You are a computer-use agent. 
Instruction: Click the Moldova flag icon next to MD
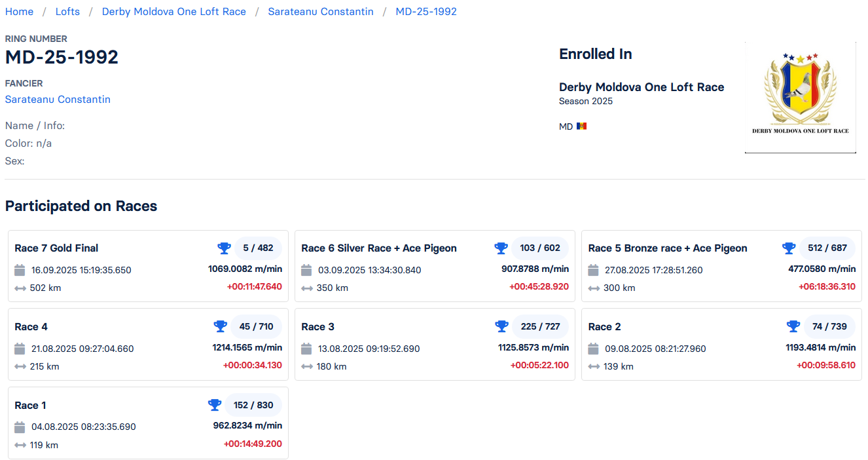581,126
